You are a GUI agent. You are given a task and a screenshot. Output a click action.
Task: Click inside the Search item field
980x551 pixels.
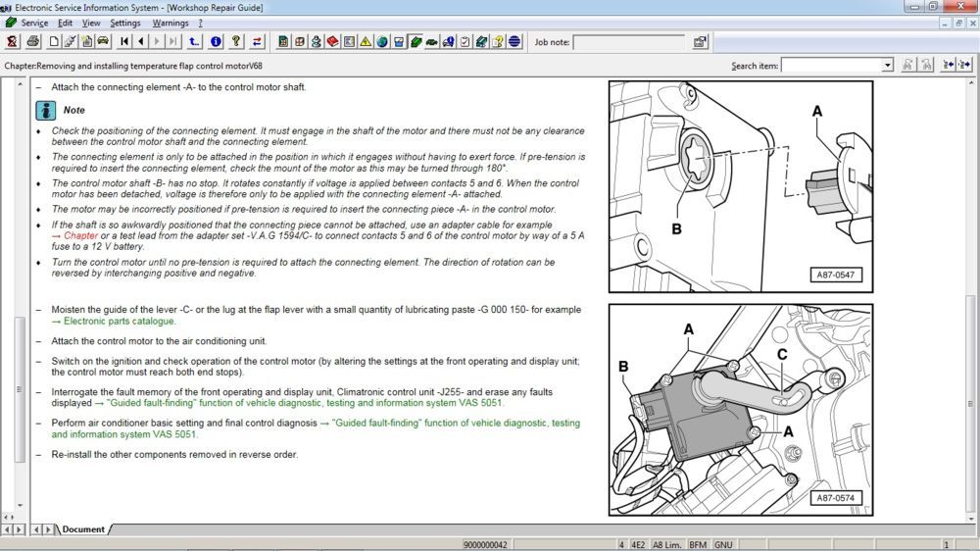(x=832, y=65)
